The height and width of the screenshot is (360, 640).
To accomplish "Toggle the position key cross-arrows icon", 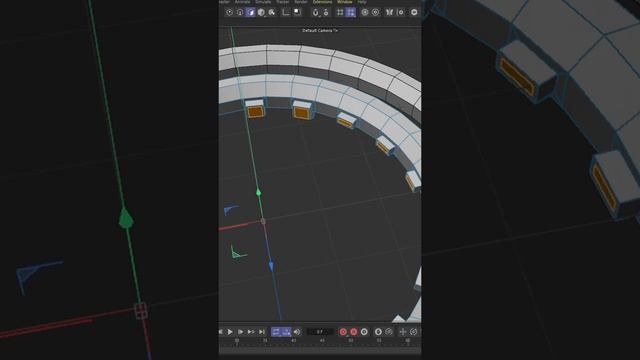I will 403,332.
